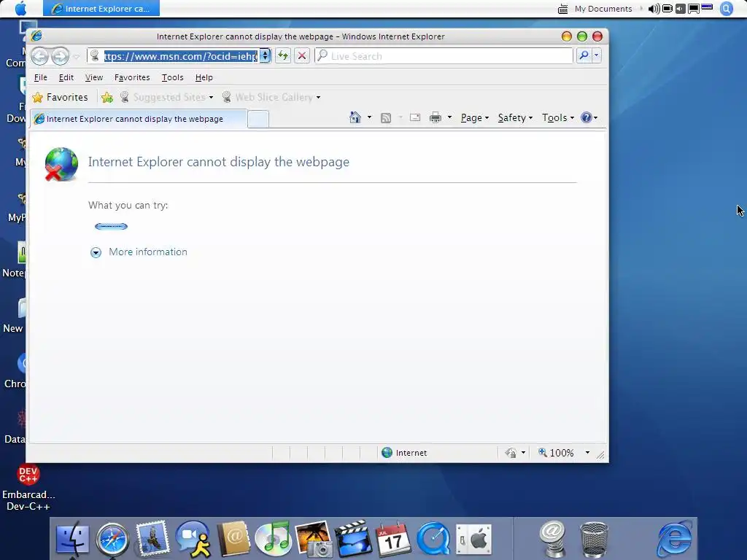The width and height of the screenshot is (747, 560).
Task: Expand Web Slice Gallery dropdown
Action: pyautogui.click(x=318, y=98)
